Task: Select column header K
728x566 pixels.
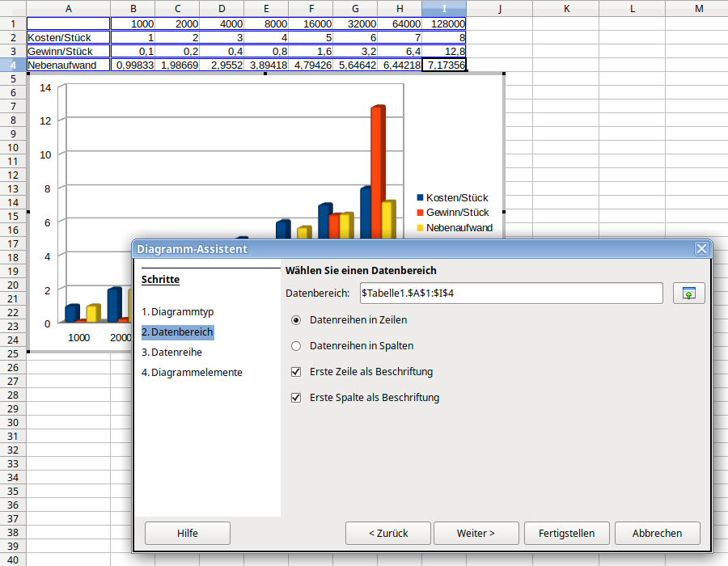Action: (x=566, y=8)
